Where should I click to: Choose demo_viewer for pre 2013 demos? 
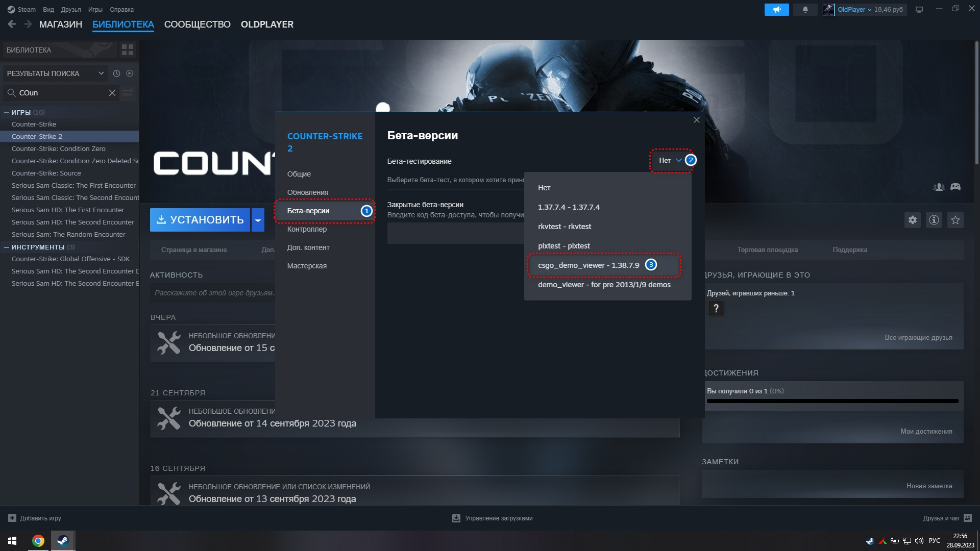coord(607,285)
